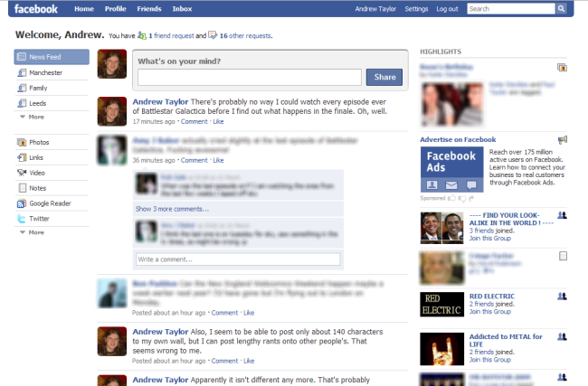
Task: Click the profile photo beside the status box
Action: (x=112, y=64)
